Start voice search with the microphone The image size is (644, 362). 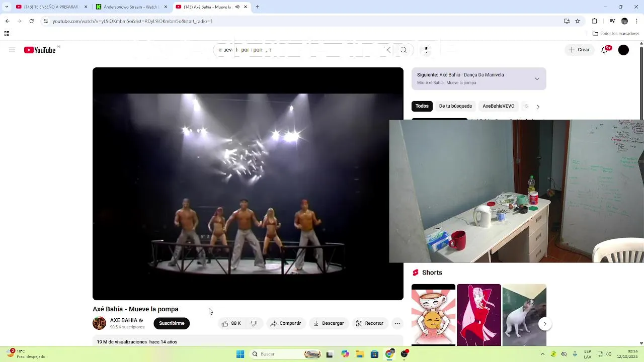click(426, 50)
